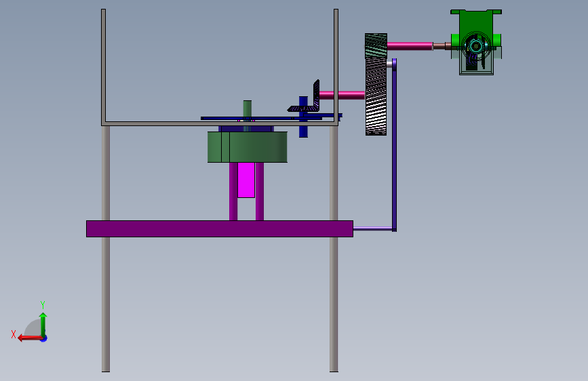The image size is (588, 381).
Task: Pick the right magenta support post
Action: (x=260, y=191)
